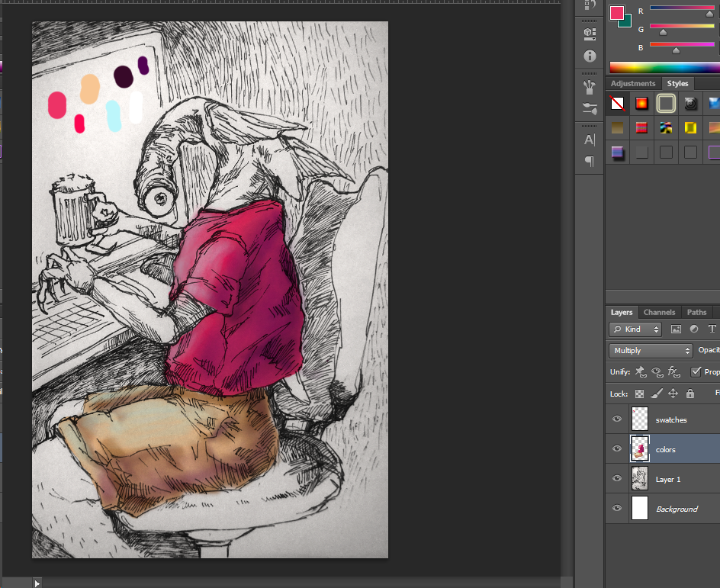
Task: Click Unify layer position icon
Action: 641,372
